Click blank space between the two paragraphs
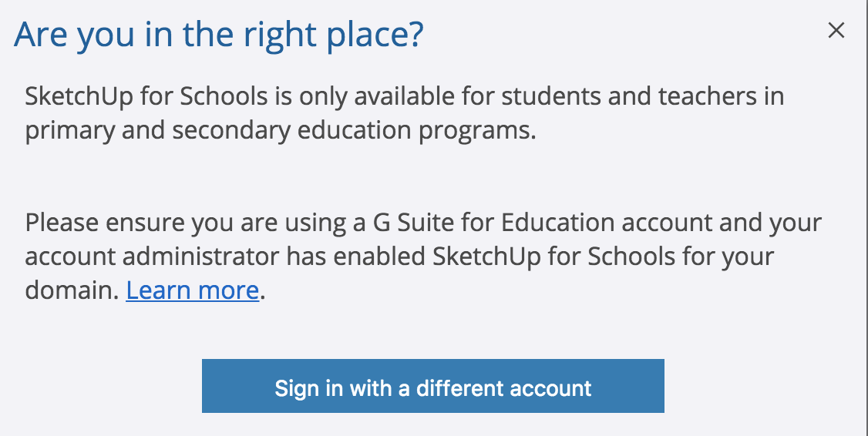Image resolution: width=868 pixels, height=436 pixels. [423, 177]
